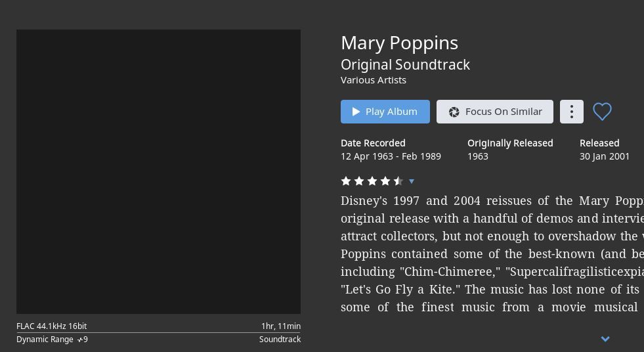644x352 pixels.
Task: Click the Play Album button label
Action: [x=391, y=112]
